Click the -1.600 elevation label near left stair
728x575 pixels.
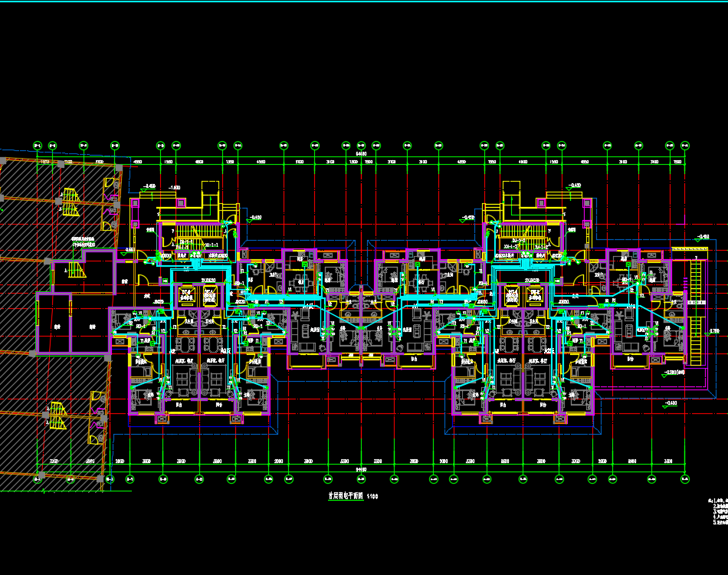point(174,187)
